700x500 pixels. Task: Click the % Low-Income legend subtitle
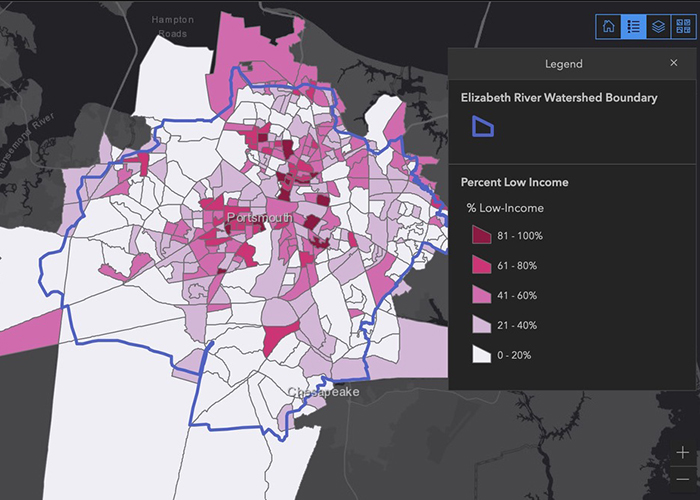point(506,208)
